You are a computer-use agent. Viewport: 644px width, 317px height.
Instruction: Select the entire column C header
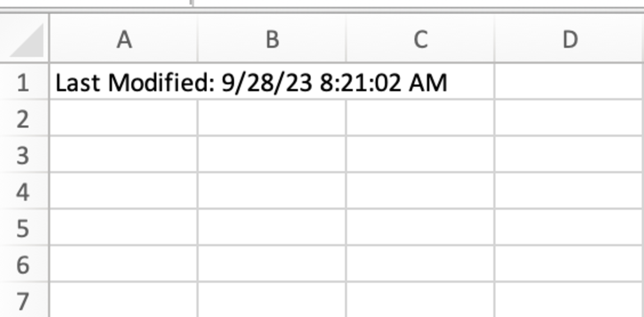click(x=420, y=38)
